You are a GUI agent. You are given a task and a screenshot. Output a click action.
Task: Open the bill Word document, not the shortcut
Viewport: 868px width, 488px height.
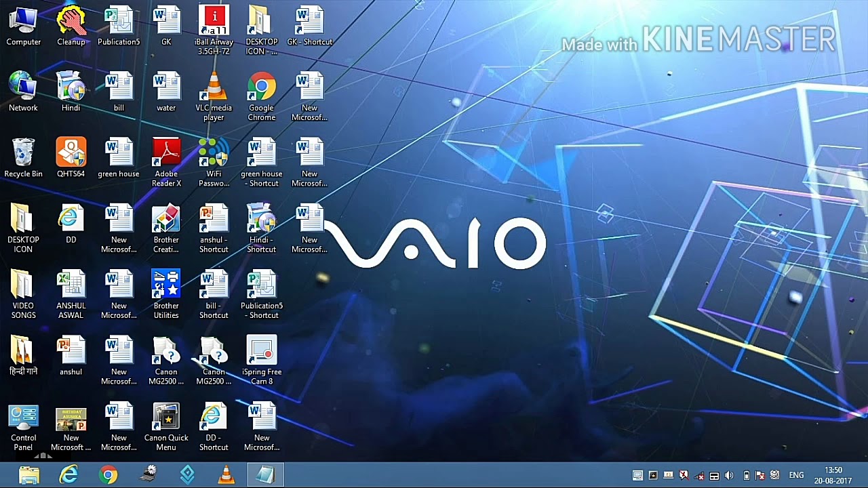click(x=119, y=92)
